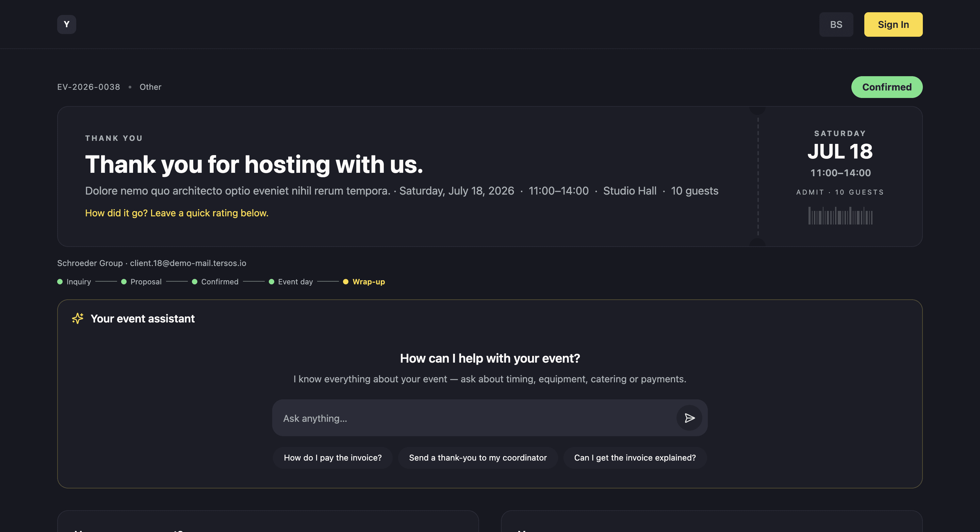Click the Sign In button
This screenshot has width=980, height=532.
click(x=893, y=24)
